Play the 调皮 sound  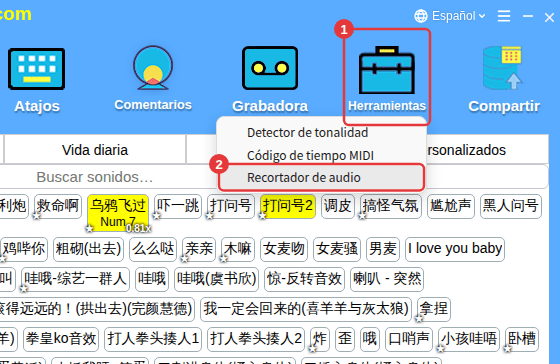[x=338, y=206]
